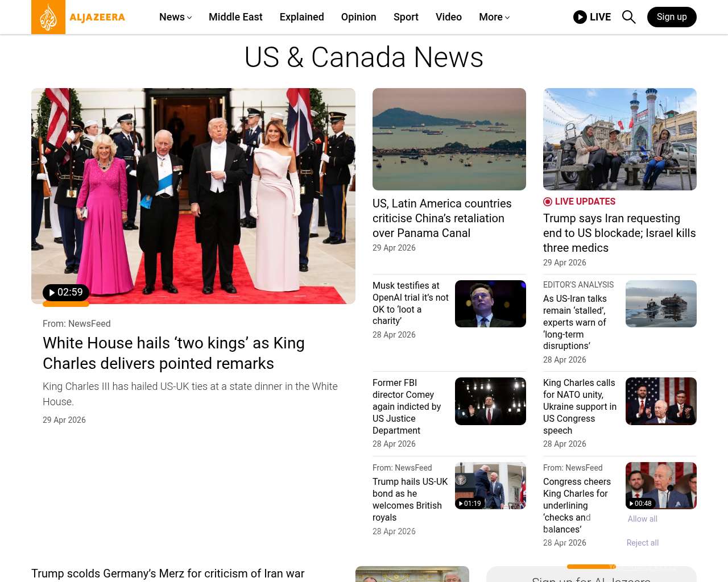Open the Panama Canal ships thumbnail
This screenshot has width=728, height=582.
449,139
